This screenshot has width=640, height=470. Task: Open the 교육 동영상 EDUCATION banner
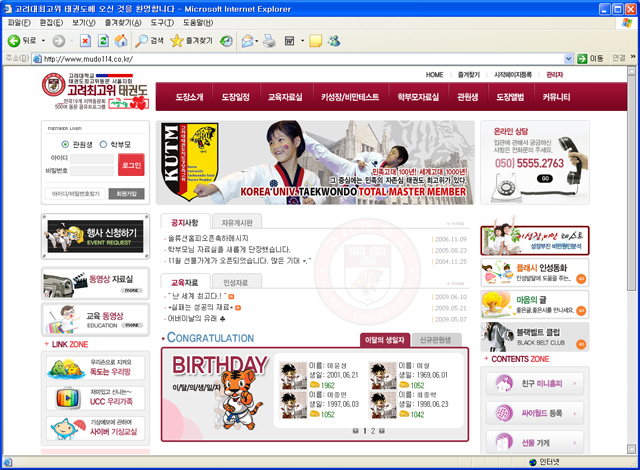coord(96,319)
